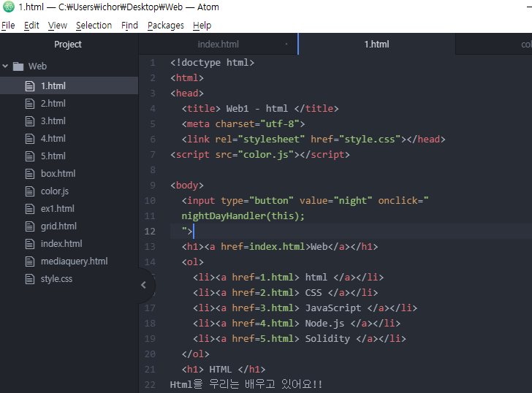Click line number 22 in the gutter
The image size is (532, 393).
[150, 384]
